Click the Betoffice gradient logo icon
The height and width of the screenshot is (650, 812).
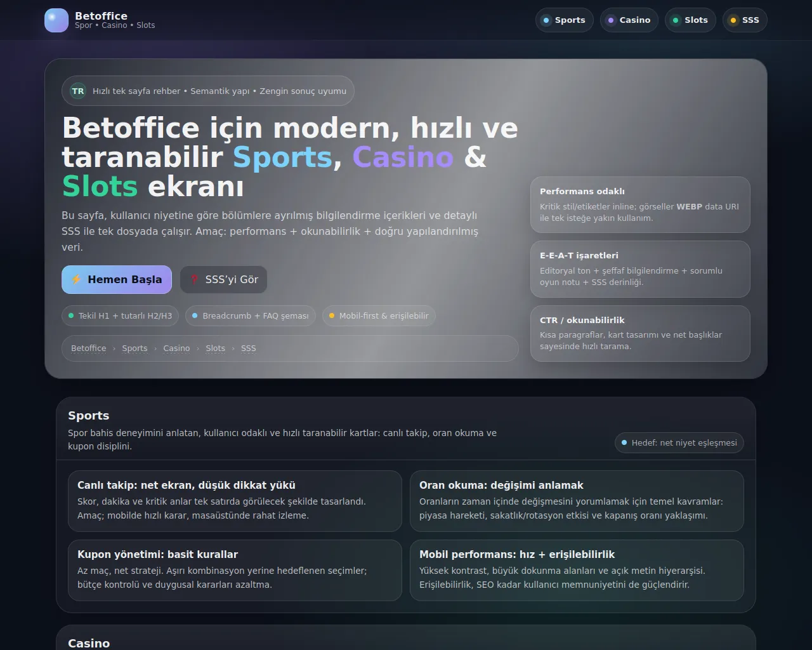tap(56, 20)
